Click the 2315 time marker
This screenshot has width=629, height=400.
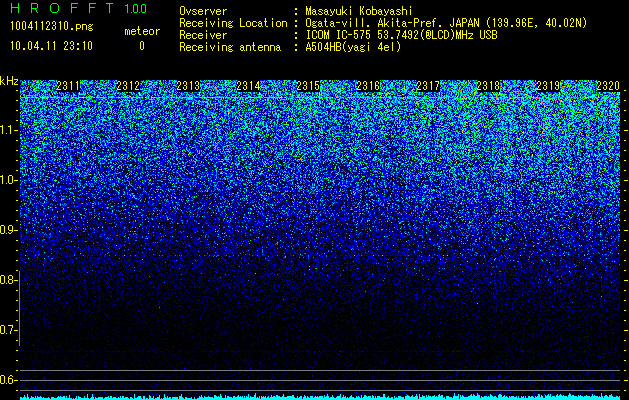(x=308, y=86)
